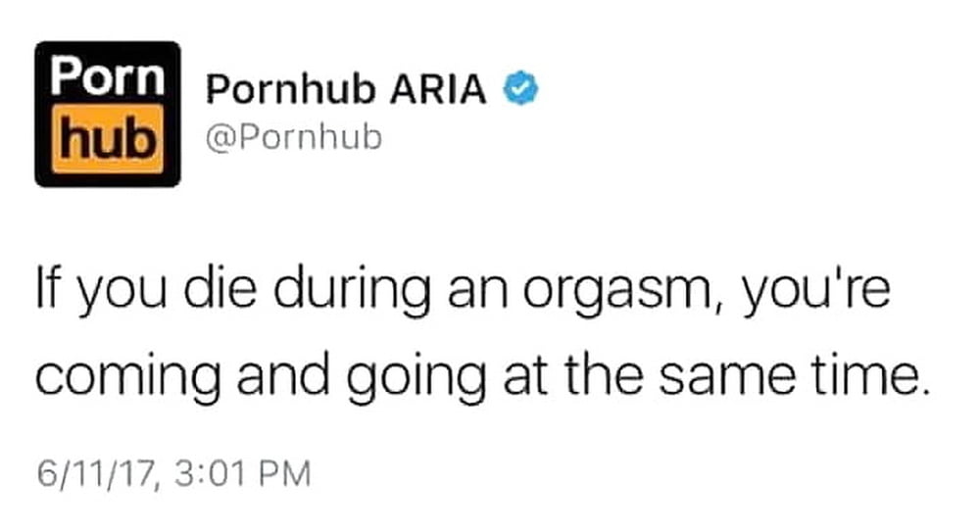The height and width of the screenshot is (532, 980).
Task: Visit the @Pornhub handle link
Action: click(294, 137)
